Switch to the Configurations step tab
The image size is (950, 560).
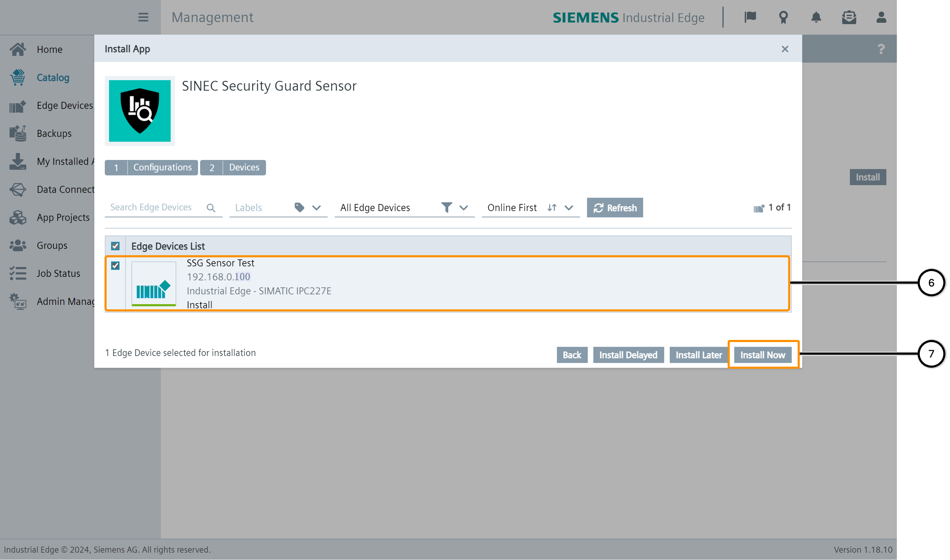tap(151, 168)
